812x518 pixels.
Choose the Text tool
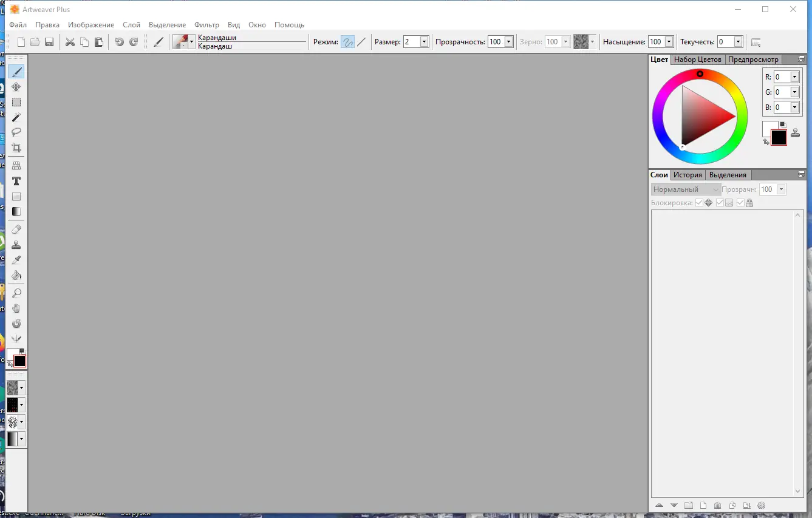(x=16, y=180)
